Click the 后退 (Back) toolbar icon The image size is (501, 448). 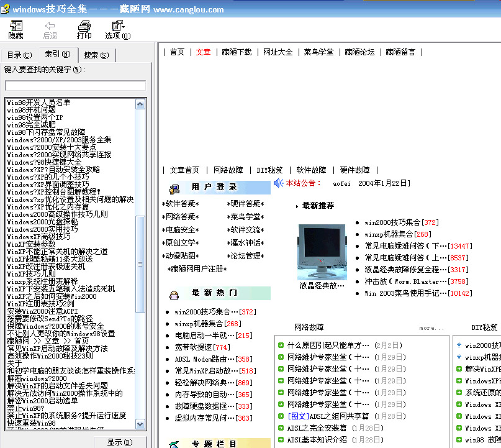pos(50,30)
